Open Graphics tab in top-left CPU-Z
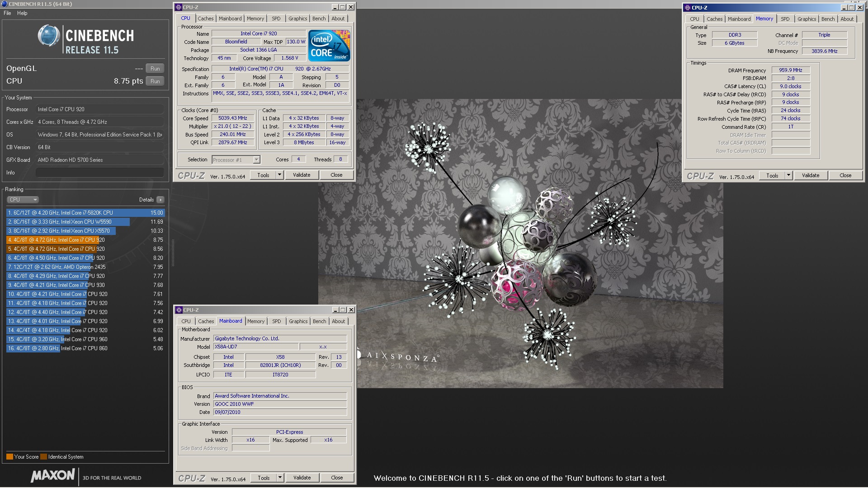Image resolution: width=868 pixels, height=488 pixels. point(298,19)
